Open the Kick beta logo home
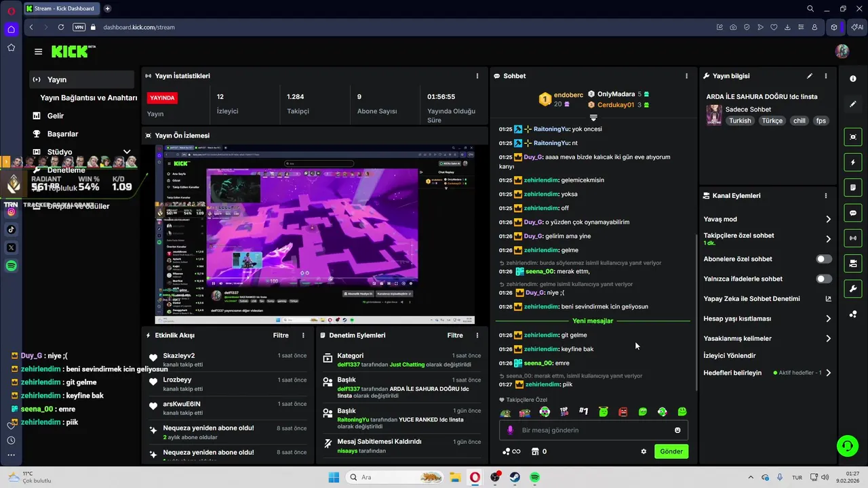868x488 pixels. tap(73, 52)
